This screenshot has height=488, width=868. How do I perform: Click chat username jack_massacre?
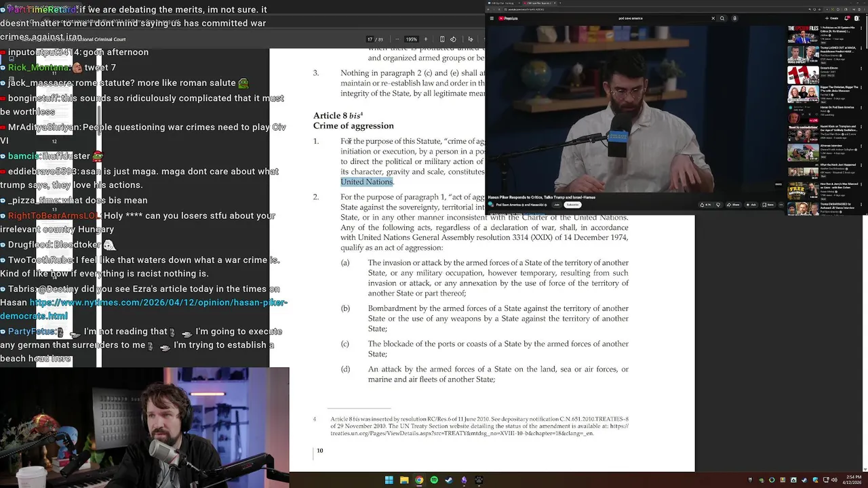41,83
